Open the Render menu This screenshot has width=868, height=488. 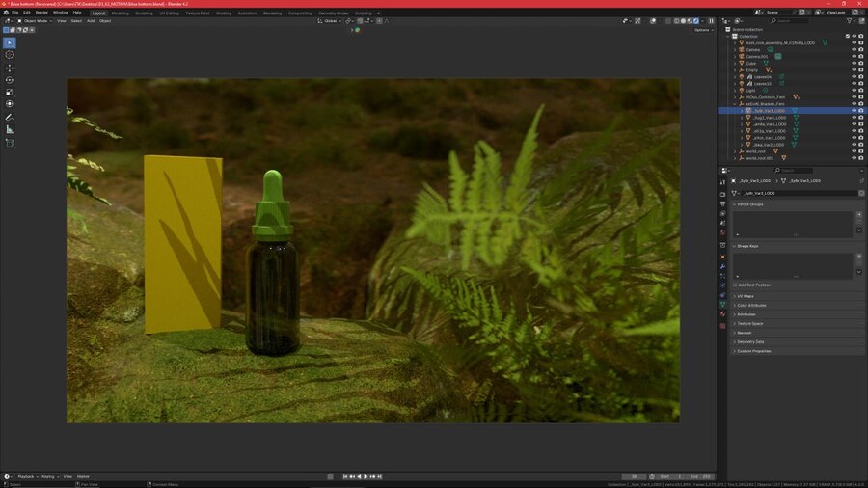point(41,13)
